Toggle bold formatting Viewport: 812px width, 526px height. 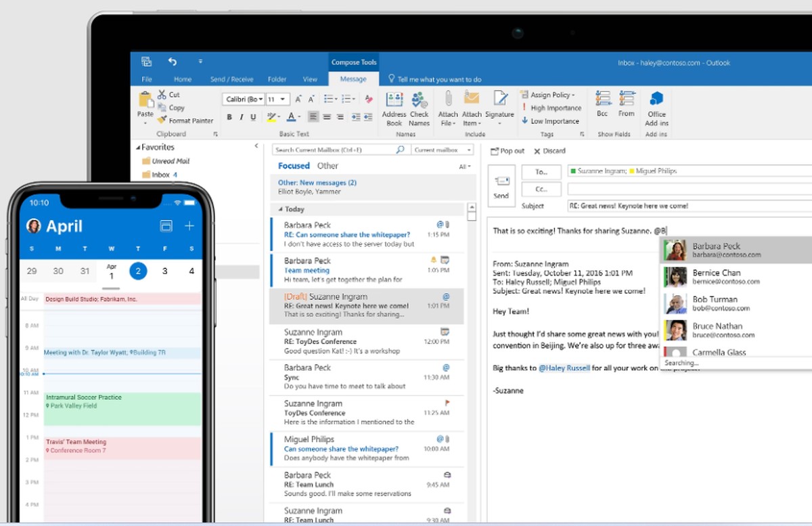228,117
